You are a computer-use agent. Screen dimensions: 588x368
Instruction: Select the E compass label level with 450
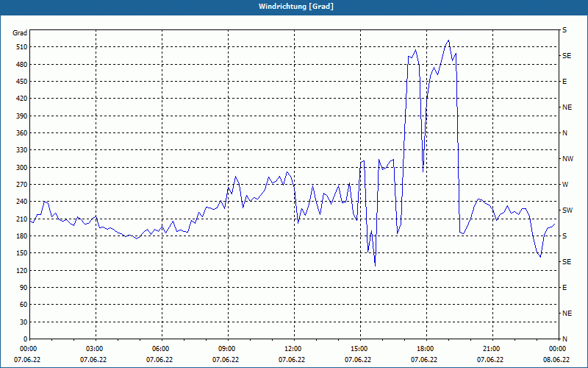[564, 82]
